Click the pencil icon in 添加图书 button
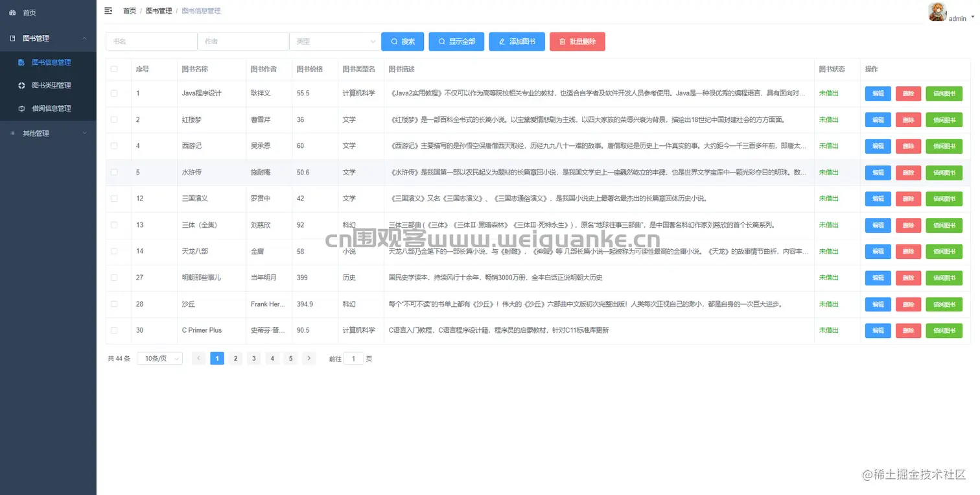This screenshot has height=495, width=980. click(x=502, y=42)
